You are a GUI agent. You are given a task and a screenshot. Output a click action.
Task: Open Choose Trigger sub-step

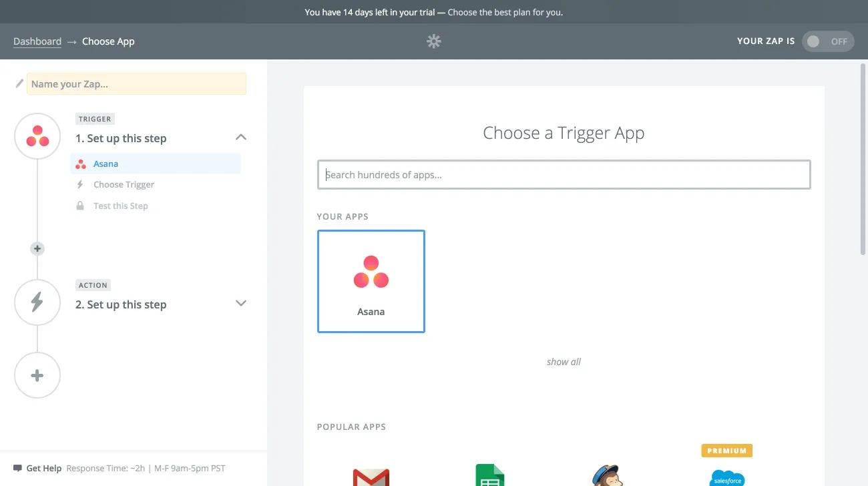click(124, 184)
